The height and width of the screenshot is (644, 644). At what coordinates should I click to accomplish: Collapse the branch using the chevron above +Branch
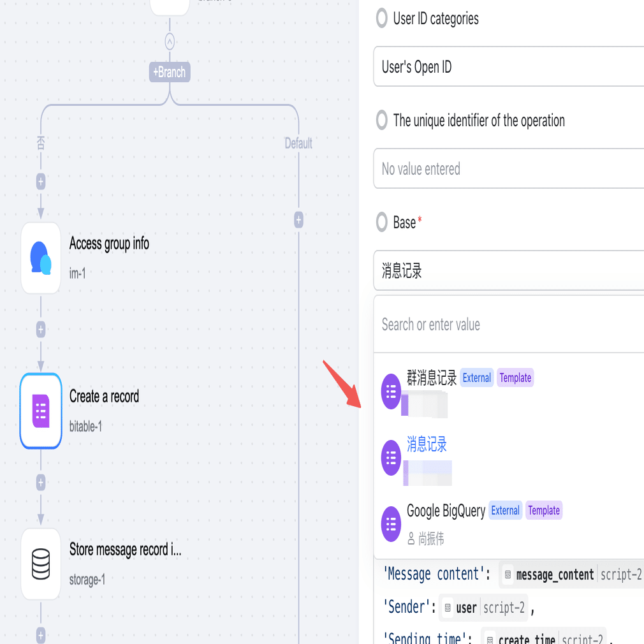click(x=170, y=41)
